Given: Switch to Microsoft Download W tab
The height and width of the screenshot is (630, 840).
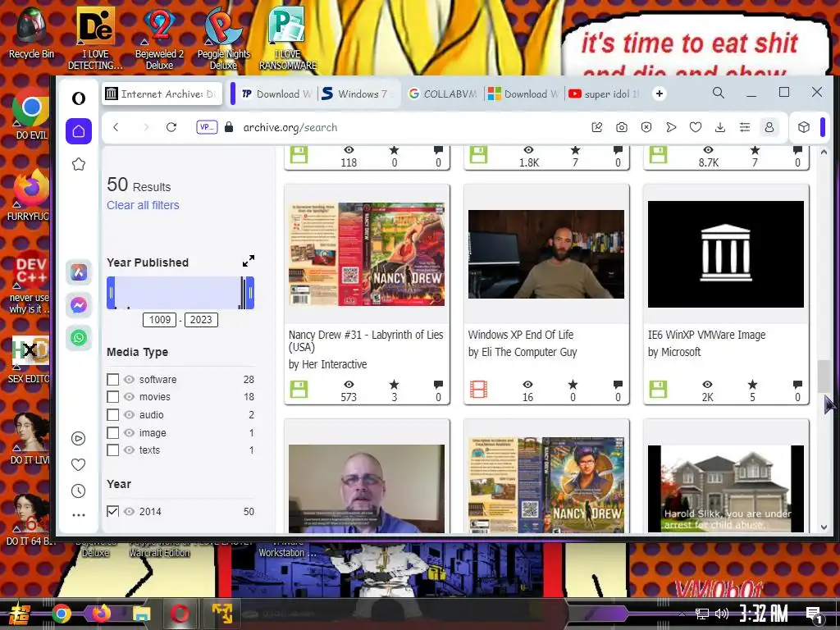Looking at the screenshot, I should (x=524, y=94).
